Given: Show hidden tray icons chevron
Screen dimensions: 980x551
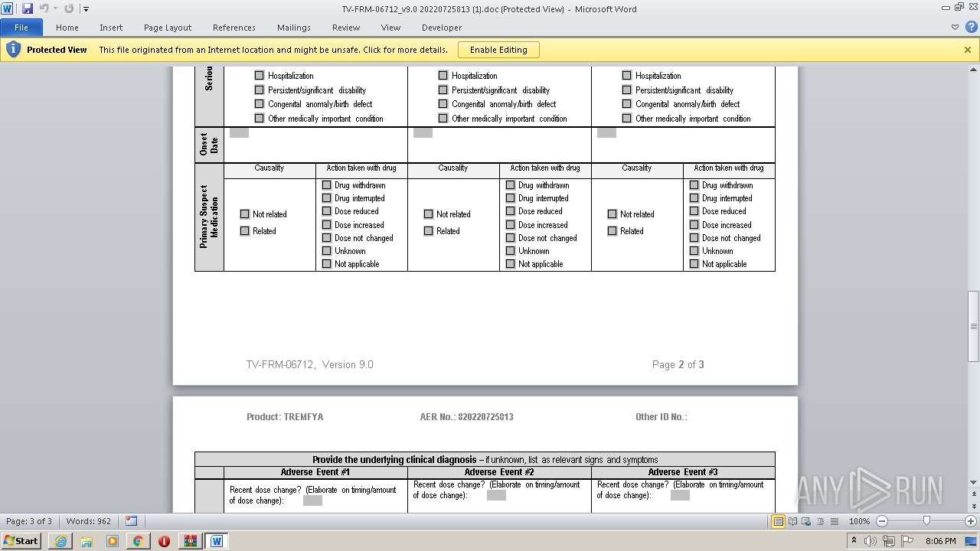Looking at the screenshot, I should coord(854,541).
